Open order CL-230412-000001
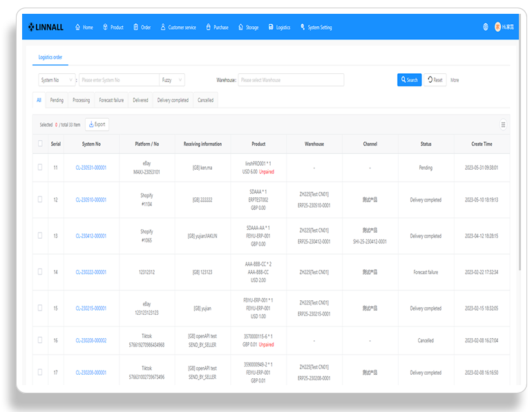The width and height of the screenshot is (532, 412). point(91,236)
